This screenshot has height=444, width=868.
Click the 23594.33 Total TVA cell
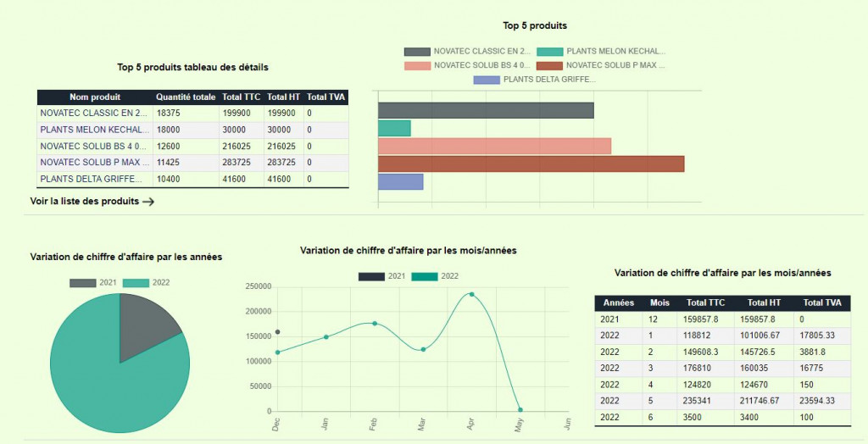point(821,402)
